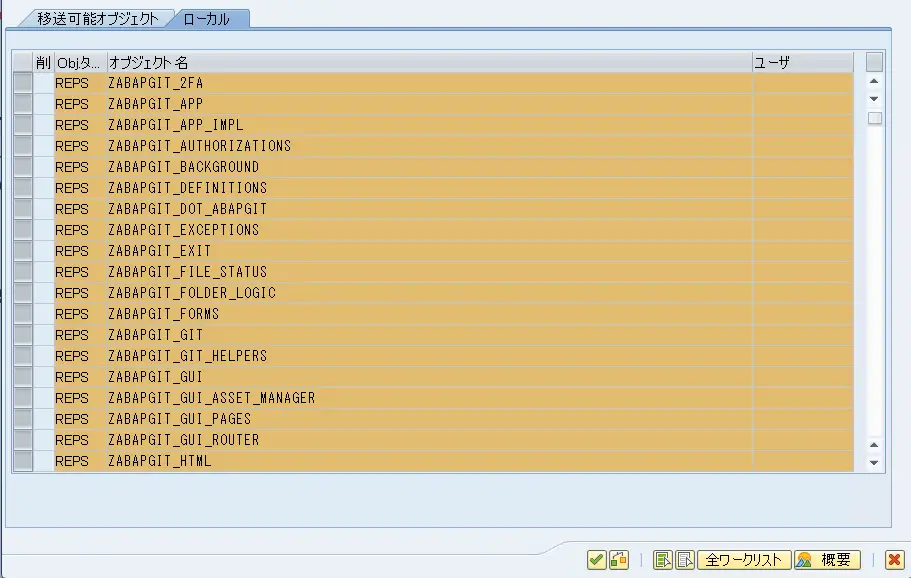
Task: Click the オブジェクト名 column header
Action: [x=429, y=62]
